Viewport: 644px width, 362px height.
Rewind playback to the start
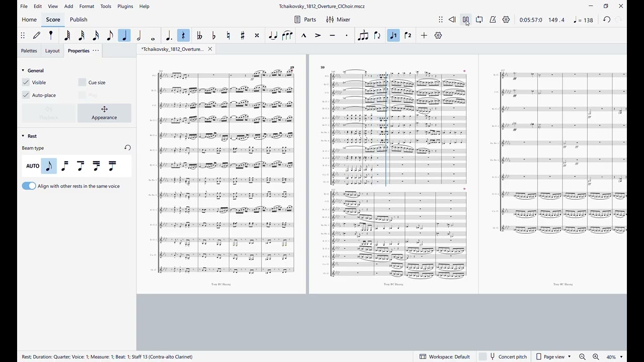(452, 20)
